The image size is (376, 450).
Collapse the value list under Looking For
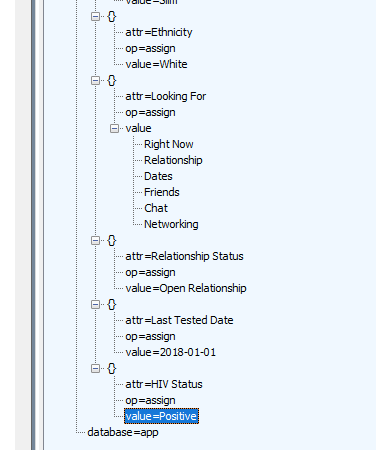pos(114,128)
